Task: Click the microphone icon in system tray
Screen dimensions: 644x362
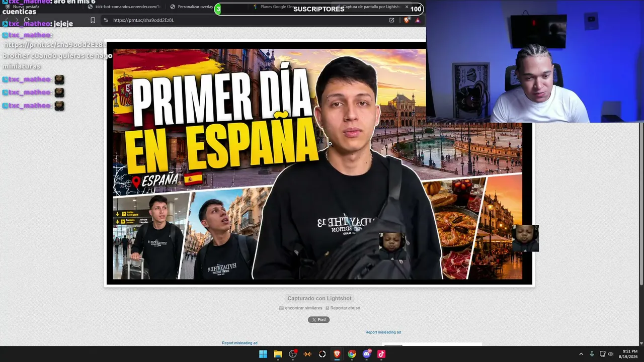Action: pyautogui.click(x=592, y=354)
